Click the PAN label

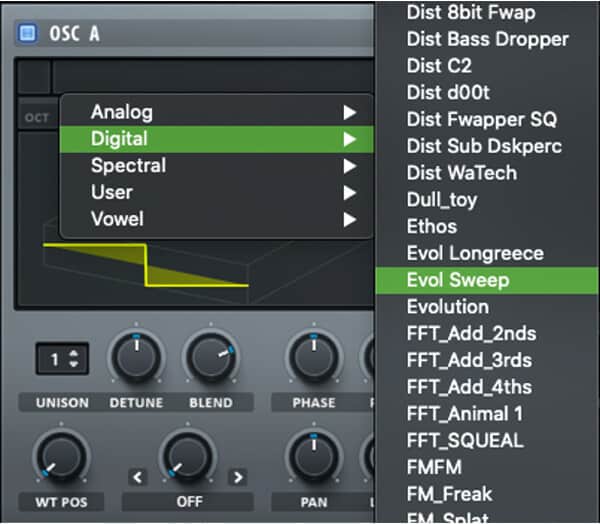click(x=314, y=502)
